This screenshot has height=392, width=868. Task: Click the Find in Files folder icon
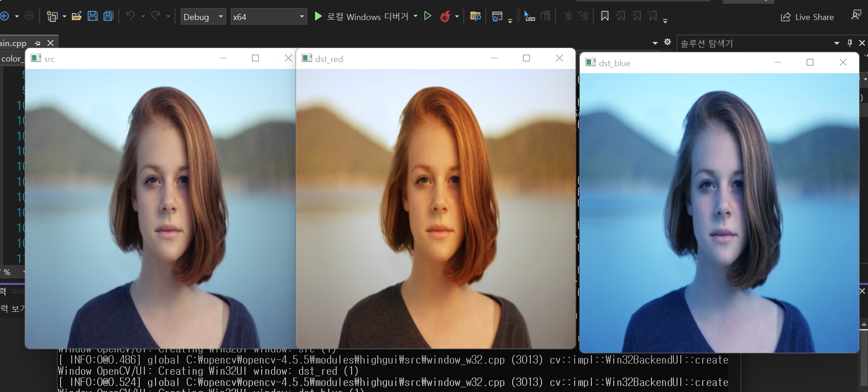coord(475,16)
